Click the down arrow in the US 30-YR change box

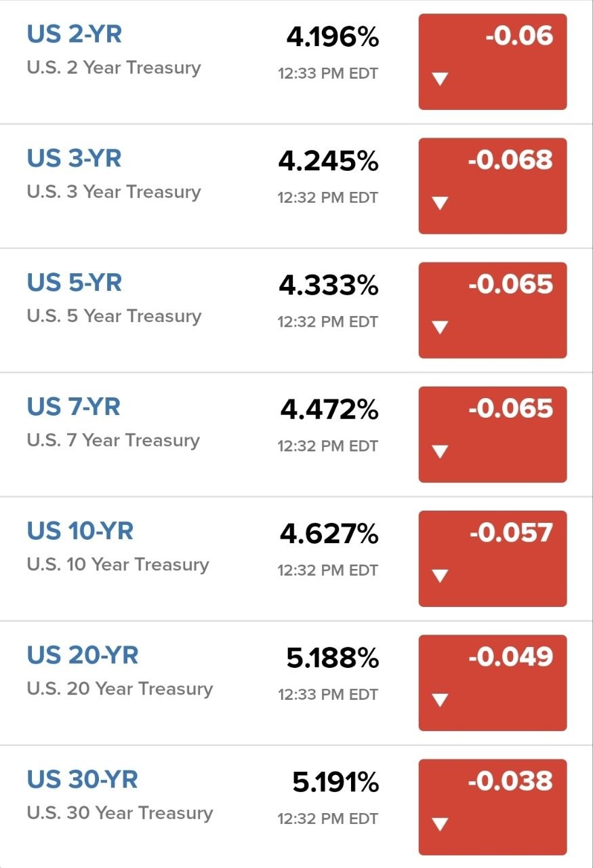440,825
